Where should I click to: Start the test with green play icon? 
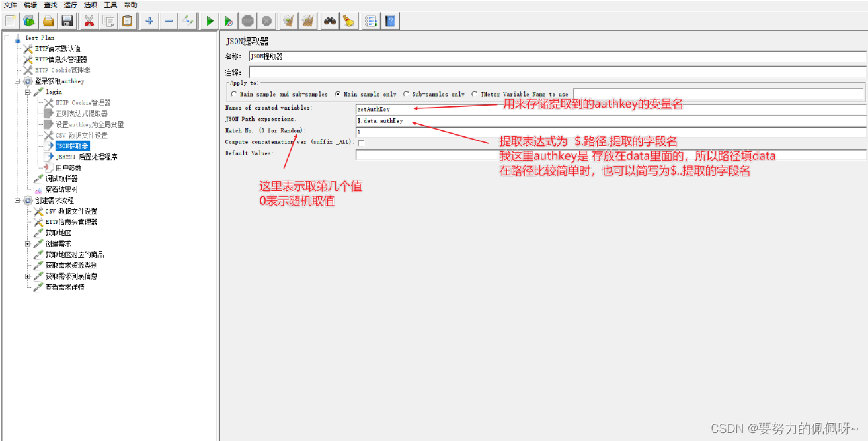tap(210, 21)
